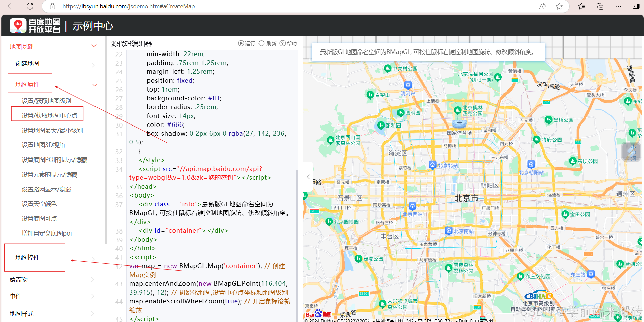Expand the 地图样式 section arrow
644x322 pixels.
click(x=93, y=314)
